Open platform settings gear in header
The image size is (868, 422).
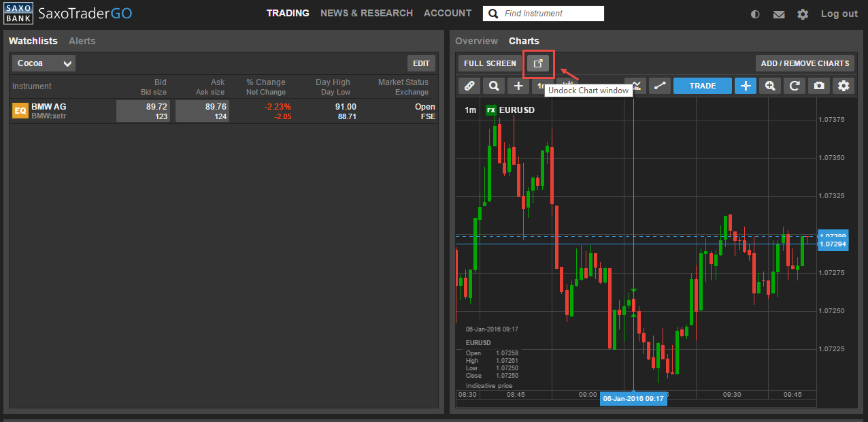coord(803,14)
